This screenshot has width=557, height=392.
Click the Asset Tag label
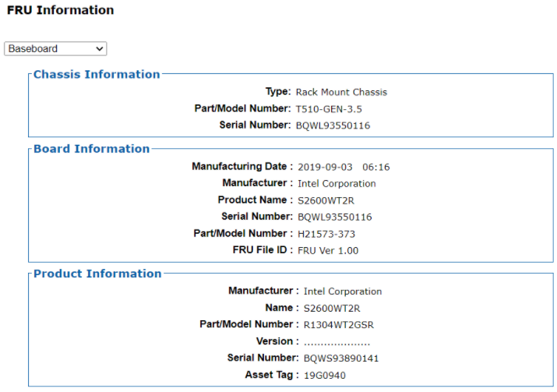click(x=272, y=375)
